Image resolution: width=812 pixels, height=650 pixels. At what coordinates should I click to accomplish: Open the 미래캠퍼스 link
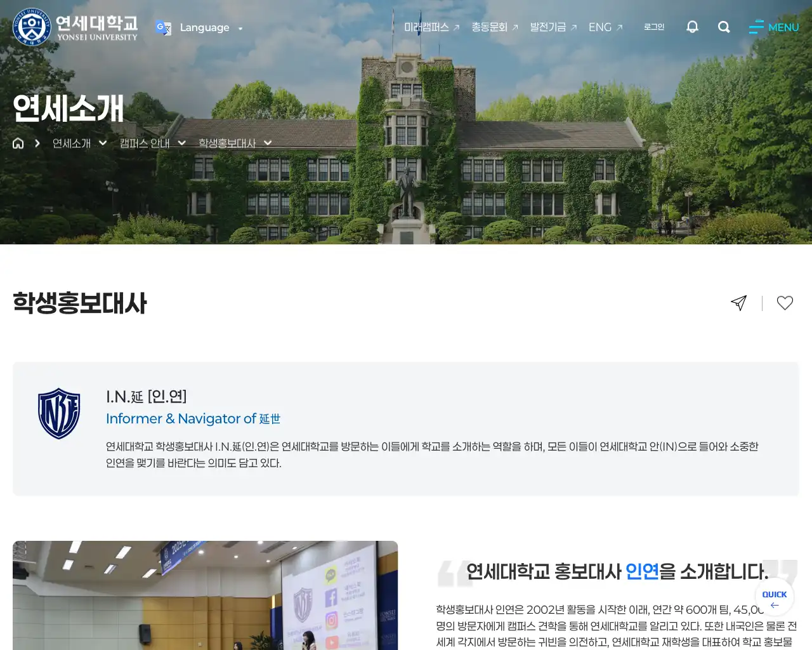(431, 27)
